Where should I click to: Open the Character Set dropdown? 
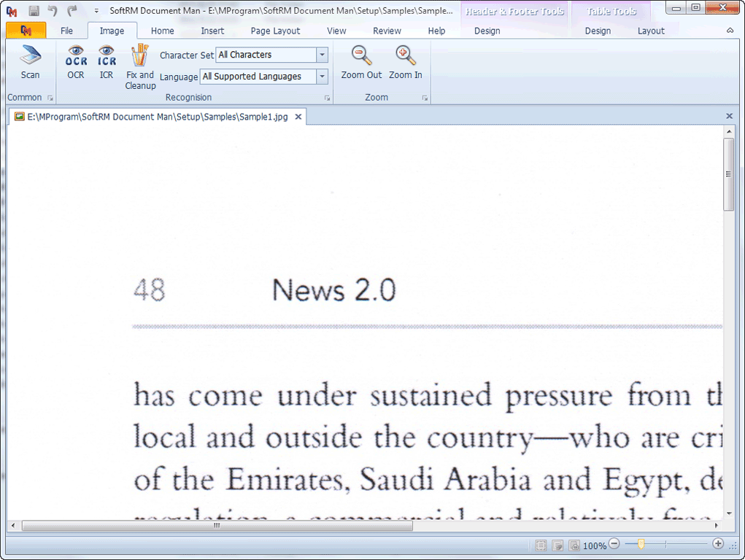[x=322, y=55]
